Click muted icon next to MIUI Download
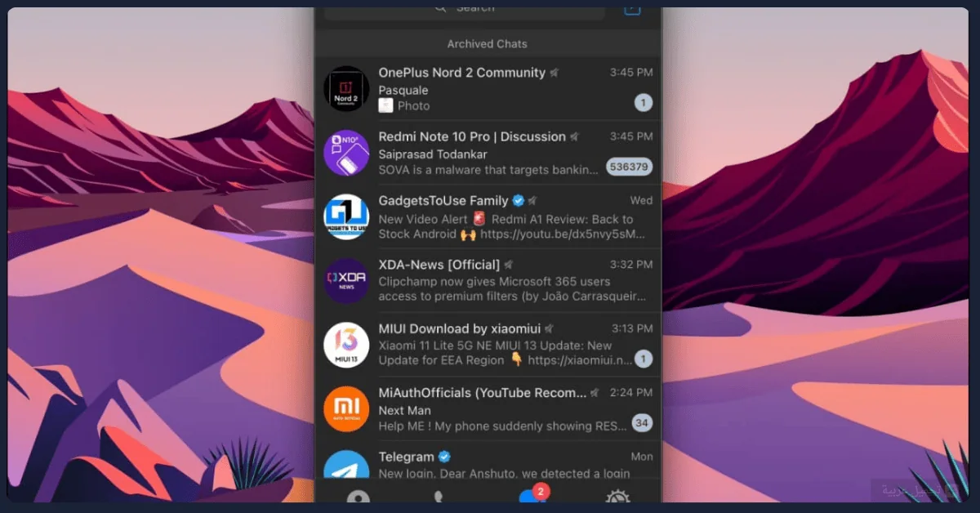This screenshot has height=513, width=980. click(550, 328)
